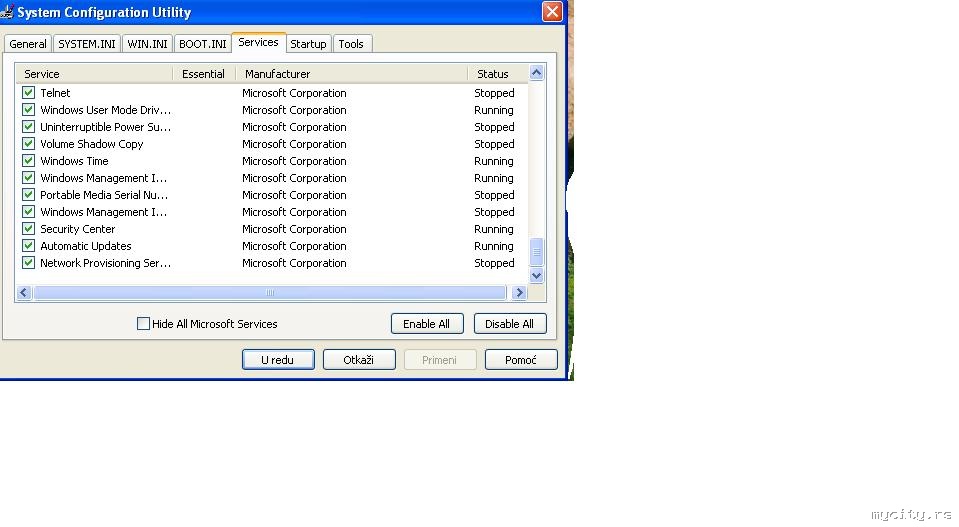959x527 pixels.
Task: Open the SYSTEM.INI tab
Action: [86, 44]
